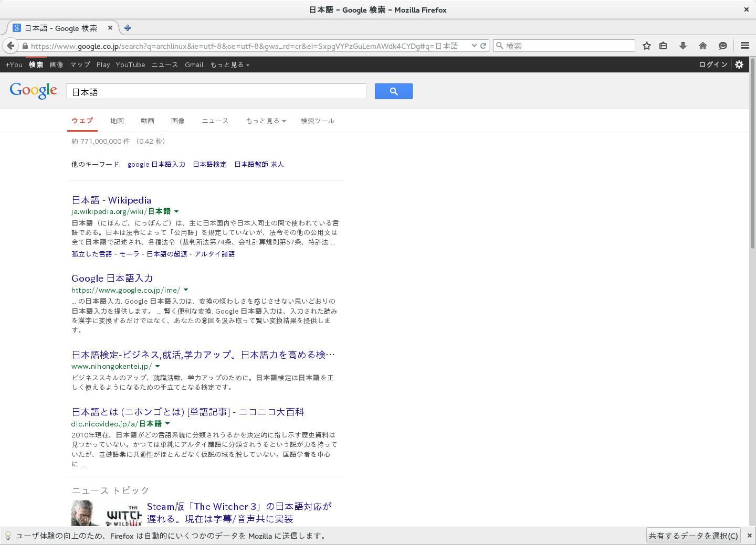Open Gmail in the Google bar
Screen dimensions: 756x545
point(194,65)
